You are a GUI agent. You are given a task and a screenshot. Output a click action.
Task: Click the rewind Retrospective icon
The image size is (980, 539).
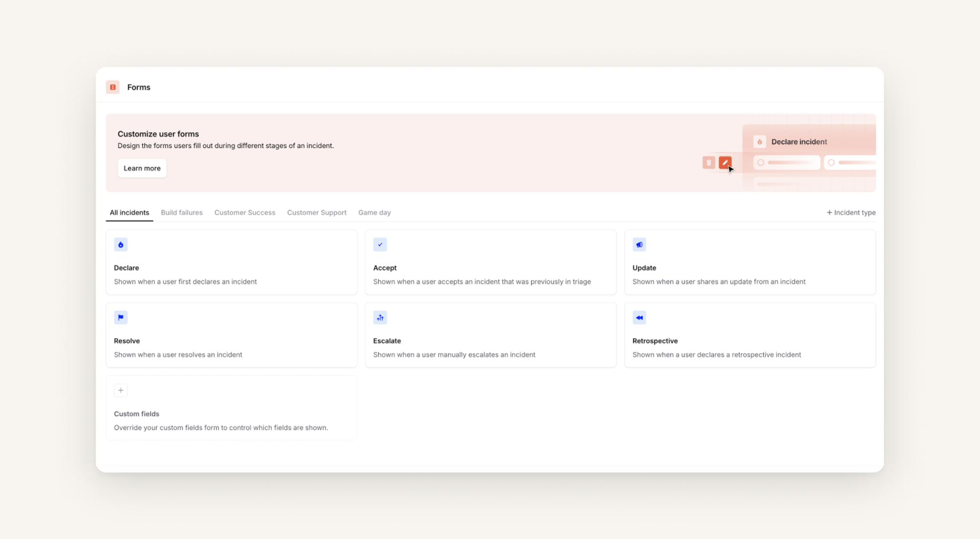tap(639, 317)
